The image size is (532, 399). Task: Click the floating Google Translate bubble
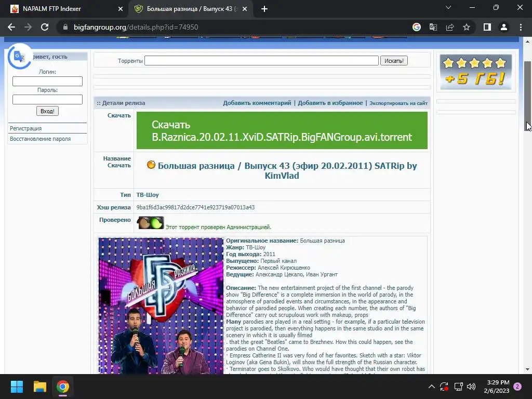pyautogui.click(x=19, y=56)
